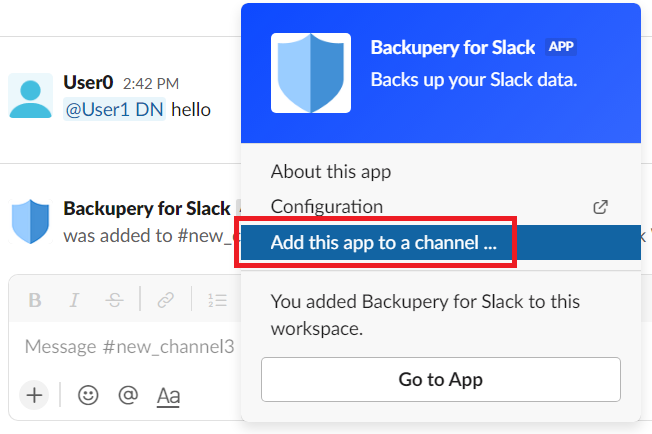Start an ordered list in composer
Viewport: 652px width, 434px height.
click(x=217, y=300)
